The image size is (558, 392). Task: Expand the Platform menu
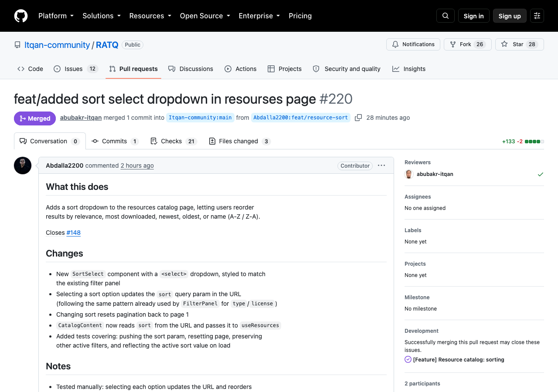point(56,16)
